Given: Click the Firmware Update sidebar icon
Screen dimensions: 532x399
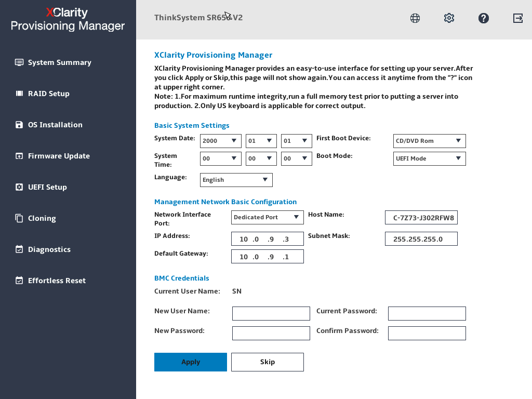Looking at the screenshot, I should coord(19,156).
